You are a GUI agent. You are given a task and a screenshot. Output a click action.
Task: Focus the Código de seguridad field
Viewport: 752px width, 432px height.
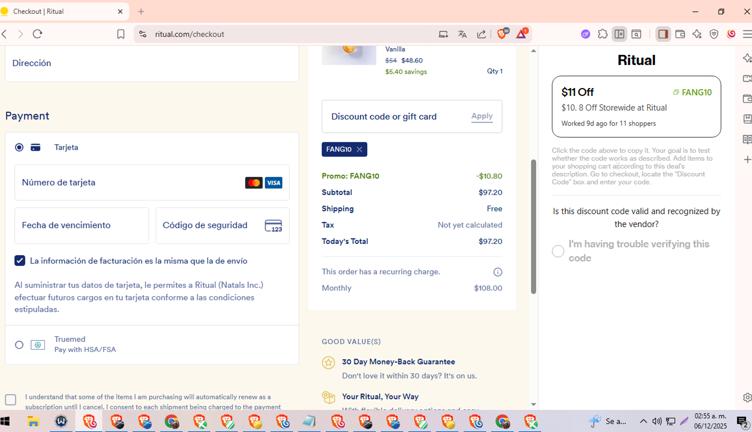tap(223, 225)
